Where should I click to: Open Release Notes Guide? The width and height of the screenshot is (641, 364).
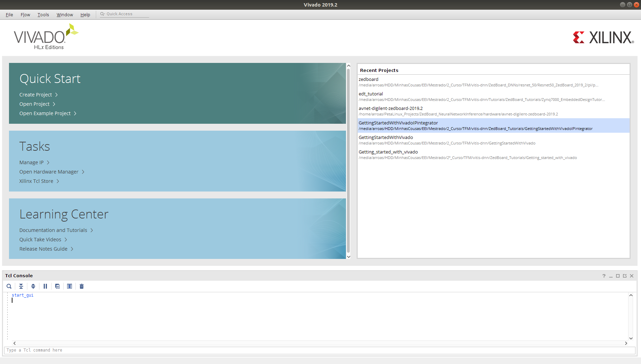(x=43, y=249)
